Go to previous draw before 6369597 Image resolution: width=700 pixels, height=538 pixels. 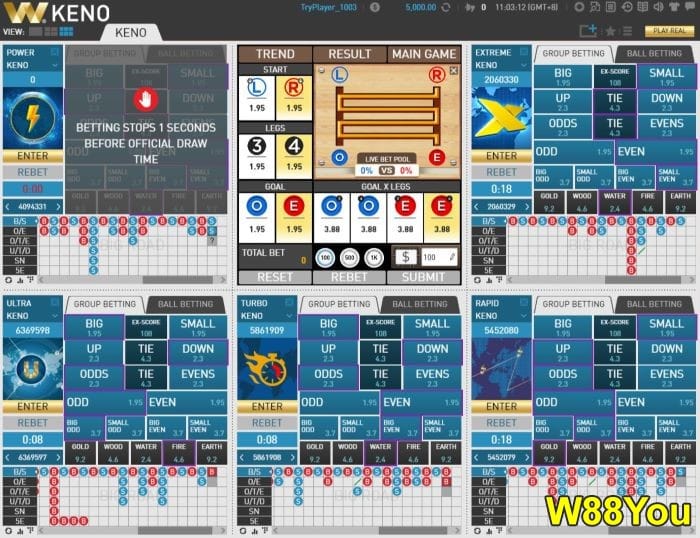8,457
